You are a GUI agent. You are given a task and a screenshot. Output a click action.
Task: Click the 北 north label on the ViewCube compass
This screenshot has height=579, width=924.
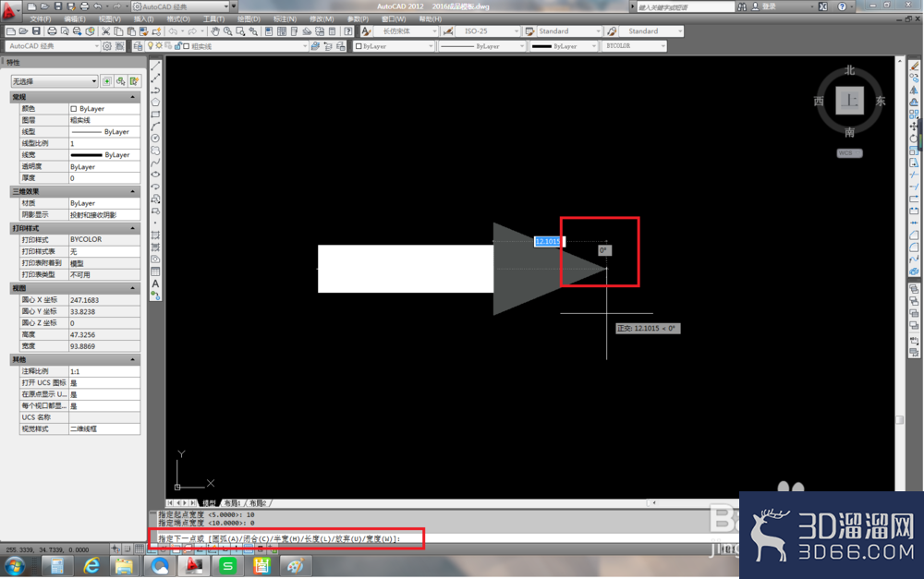[849, 70]
